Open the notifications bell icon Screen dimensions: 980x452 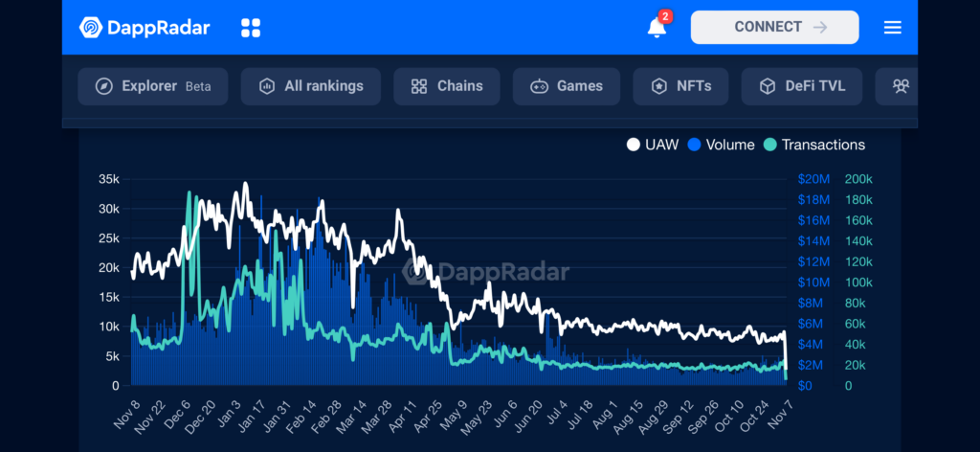(x=657, y=27)
